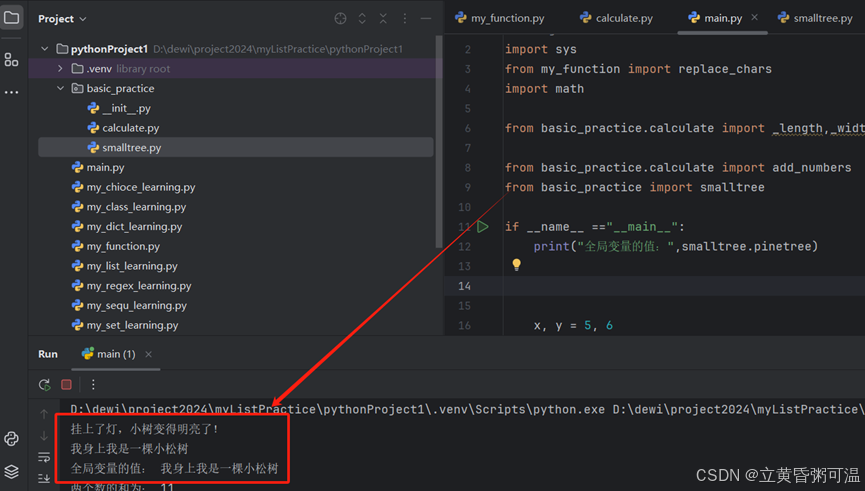Collapse the basic_practice folder
The width and height of the screenshot is (865, 491).
(60, 88)
